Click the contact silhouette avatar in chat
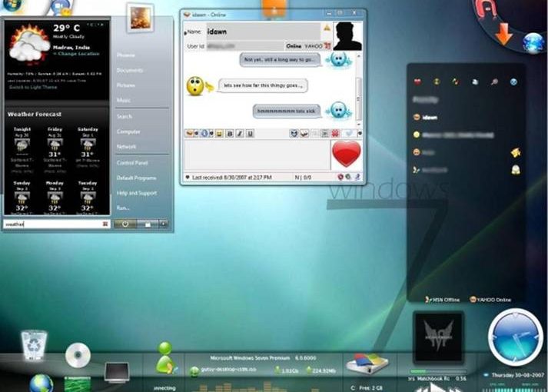 (347, 36)
